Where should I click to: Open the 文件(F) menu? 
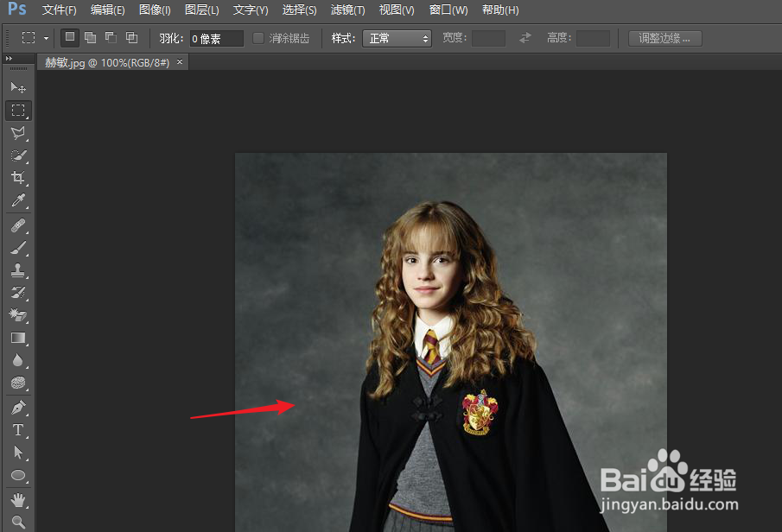(x=60, y=10)
